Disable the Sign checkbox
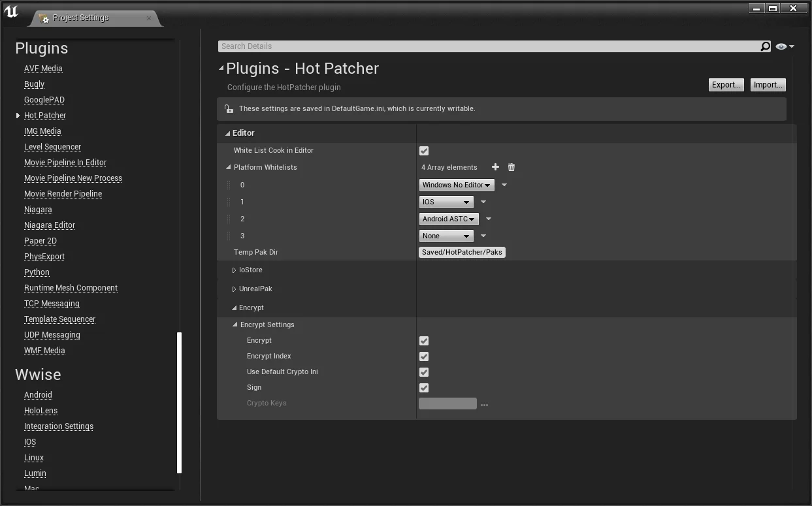Screen dimensions: 812x506 [424, 388]
